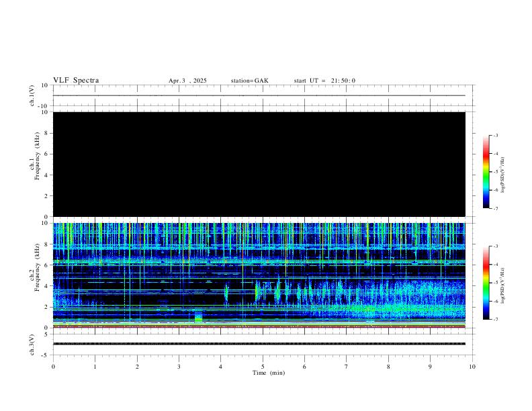Click the time axis tick label "10" at right end
Viewport: 532px width, 411px height.
[x=472, y=367]
